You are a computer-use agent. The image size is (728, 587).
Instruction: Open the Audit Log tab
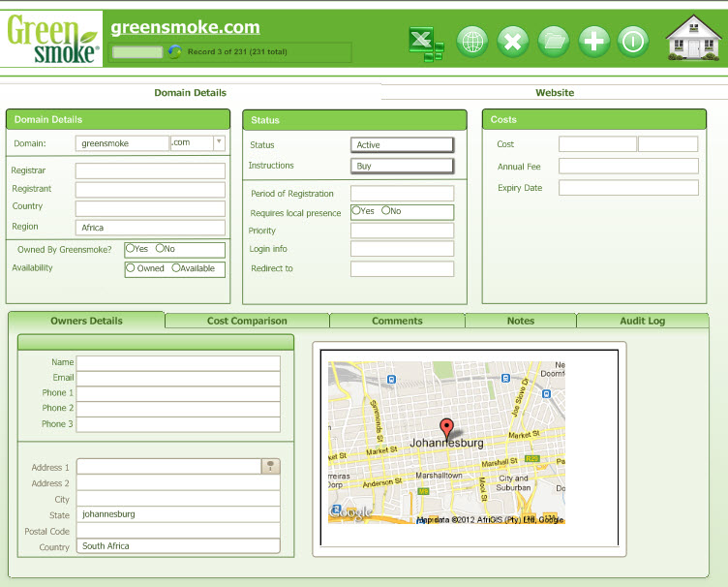click(x=642, y=321)
